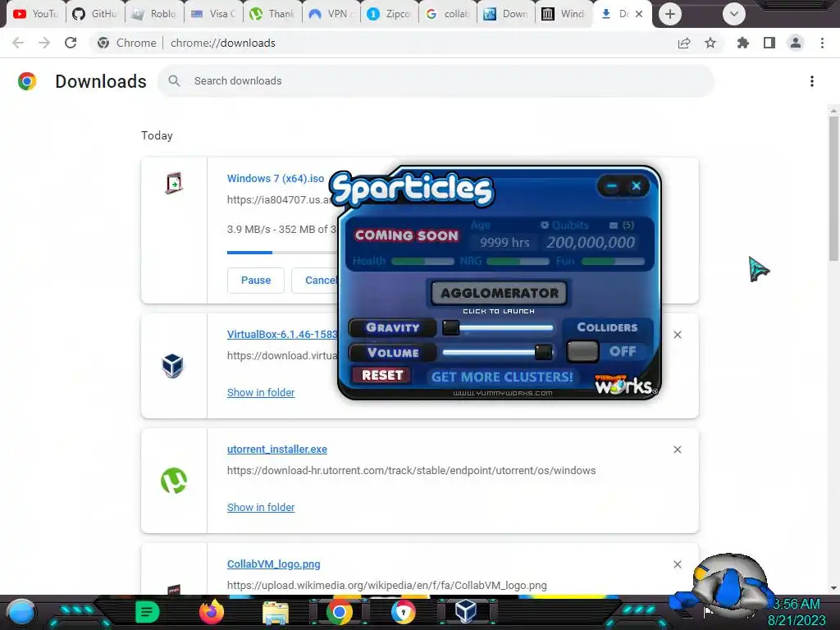Click the uTorrent green file icon
This screenshot has height=630, width=840.
pos(174,481)
